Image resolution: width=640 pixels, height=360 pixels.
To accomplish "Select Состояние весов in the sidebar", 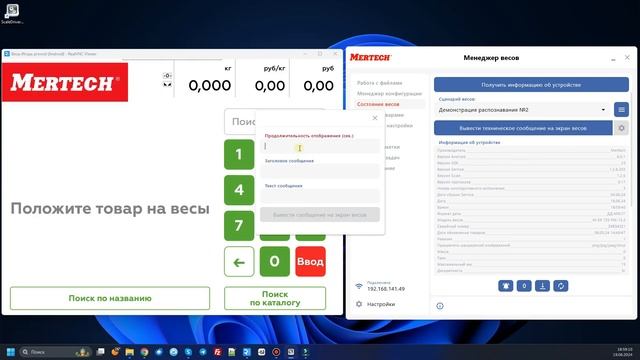I will 378,104.
